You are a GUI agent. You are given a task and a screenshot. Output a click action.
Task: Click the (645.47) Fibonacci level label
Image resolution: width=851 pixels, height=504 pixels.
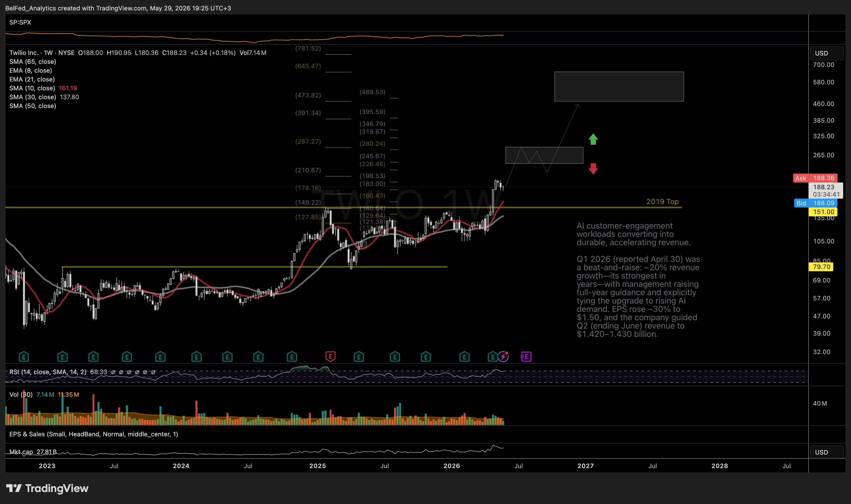[x=308, y=66]
